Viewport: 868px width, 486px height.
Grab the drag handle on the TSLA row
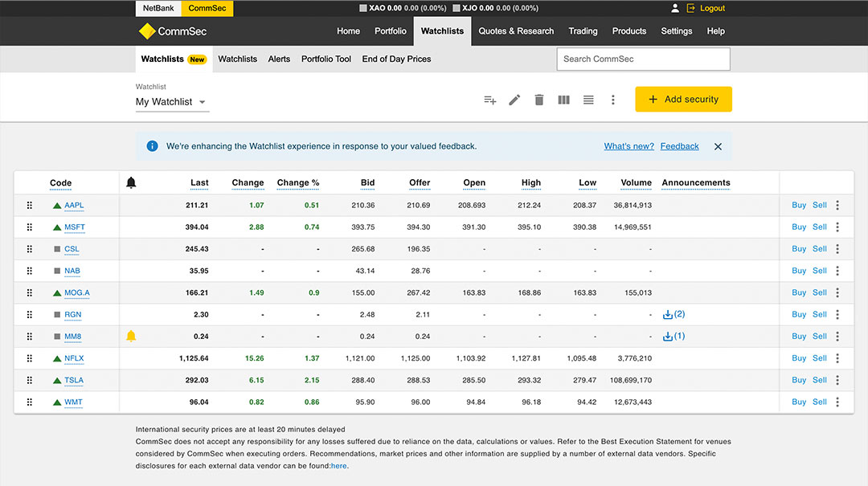[30, 380]
